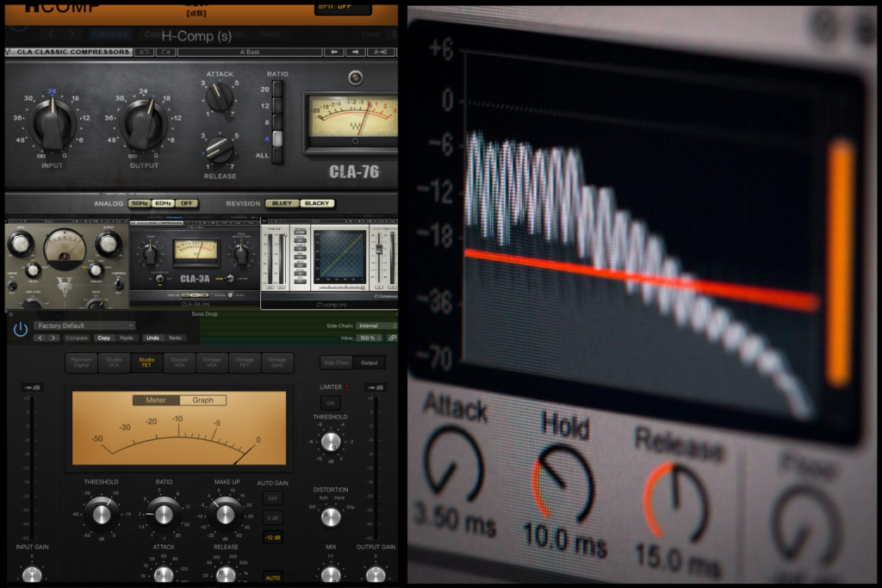Select ratio 20 on the CLA-76
This screenshot has height=588, width=882.
pyautogui.click(x=276, y=89)
